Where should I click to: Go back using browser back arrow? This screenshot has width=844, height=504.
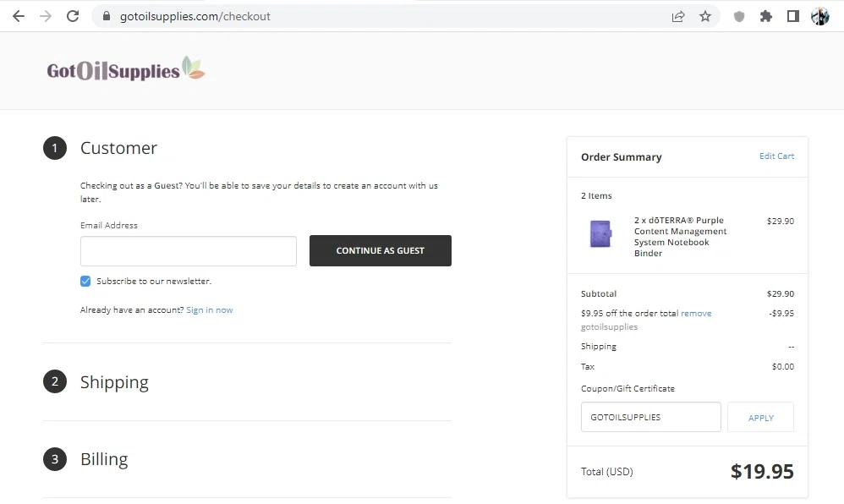pos(19,16)
